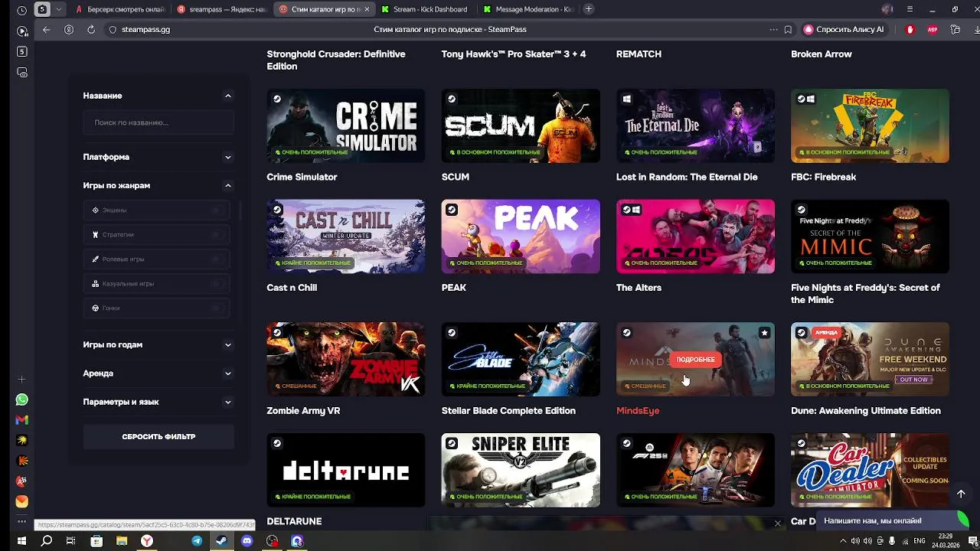Add a new sidebar panel with plus icon
The height and width of the screenshot is (551, 980).
[21, 380]
